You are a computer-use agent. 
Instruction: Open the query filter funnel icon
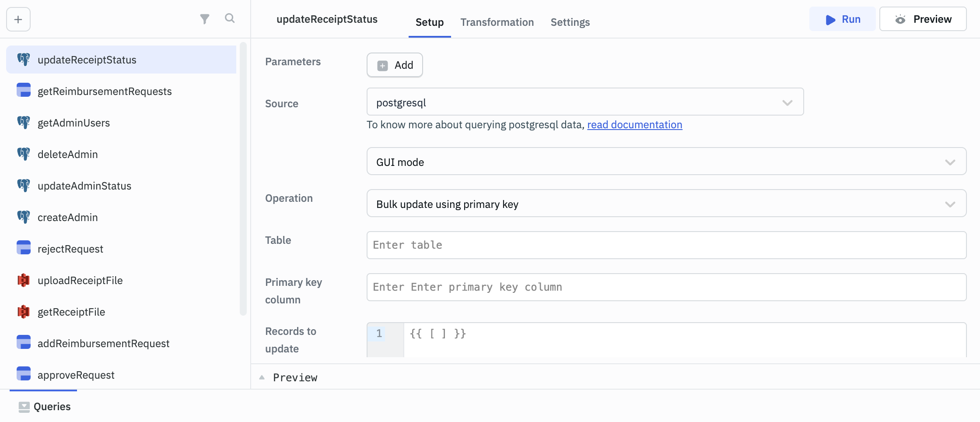click(x=204, y=19)
